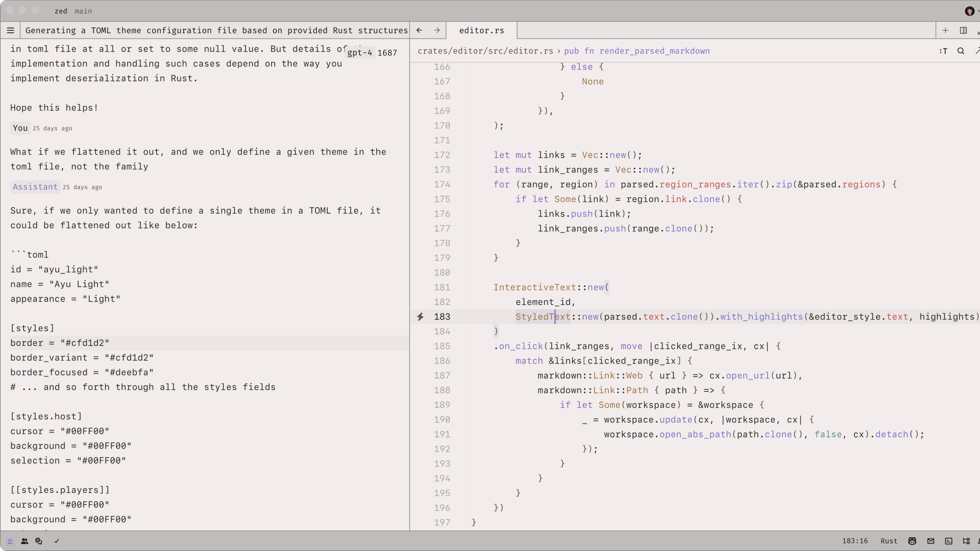
Task: Click the Assistant role label
Action: tap(35, 187)
